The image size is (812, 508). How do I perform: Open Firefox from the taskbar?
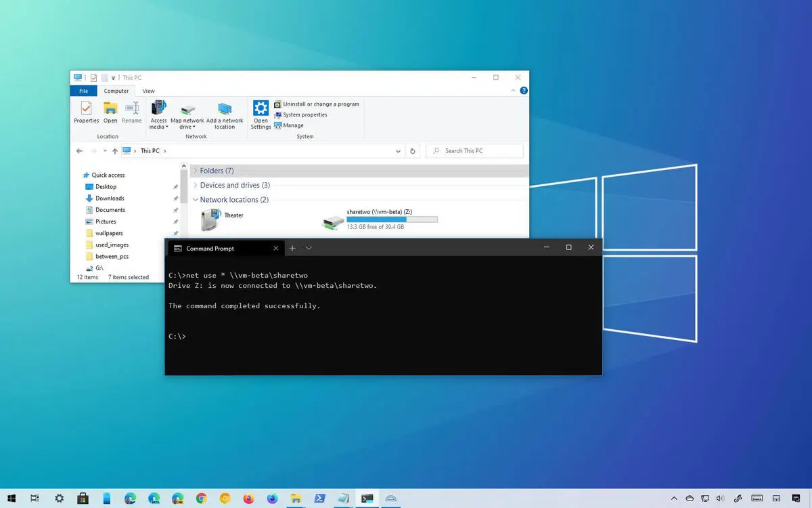[248, 499]
